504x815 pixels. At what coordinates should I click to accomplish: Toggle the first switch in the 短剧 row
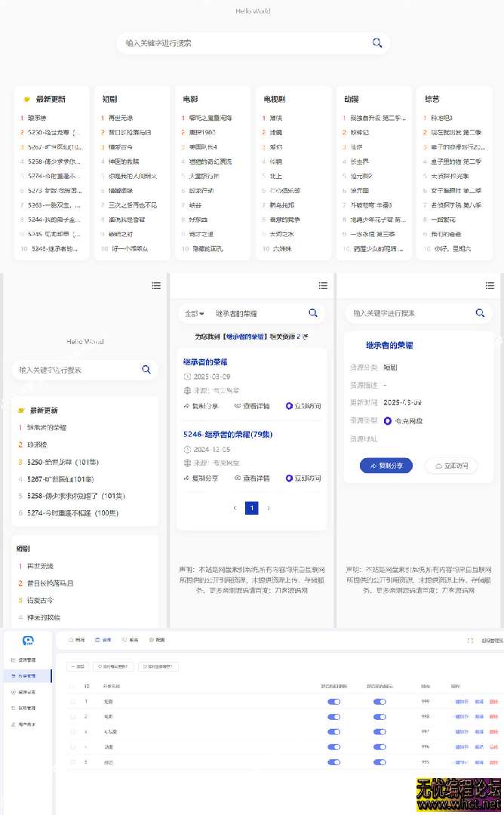point(334,702)
